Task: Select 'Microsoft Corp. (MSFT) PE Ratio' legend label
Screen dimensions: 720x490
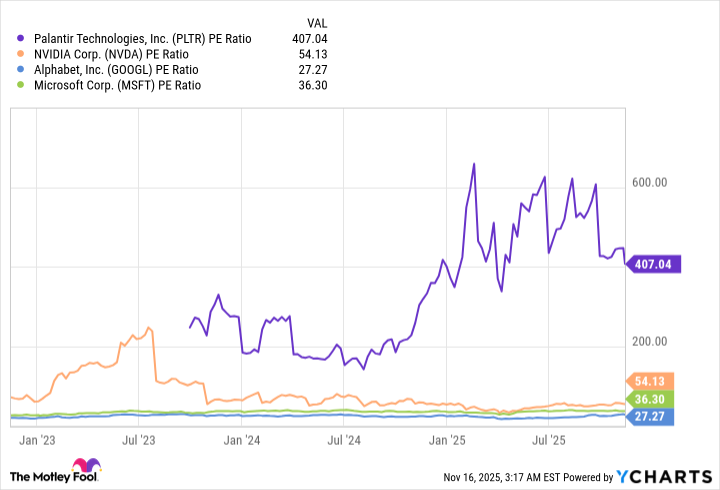Action: point(118,85)
